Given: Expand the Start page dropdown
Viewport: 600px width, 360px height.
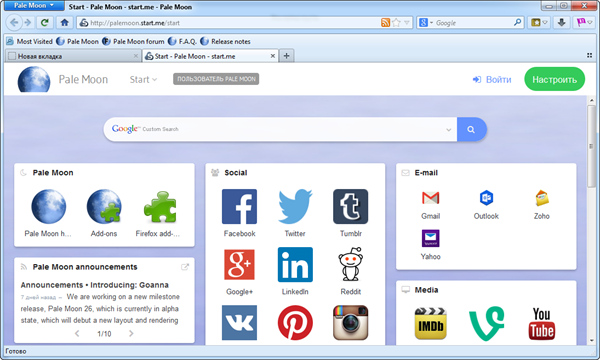Looking at the screenshot, I should [x=143, y=80].
